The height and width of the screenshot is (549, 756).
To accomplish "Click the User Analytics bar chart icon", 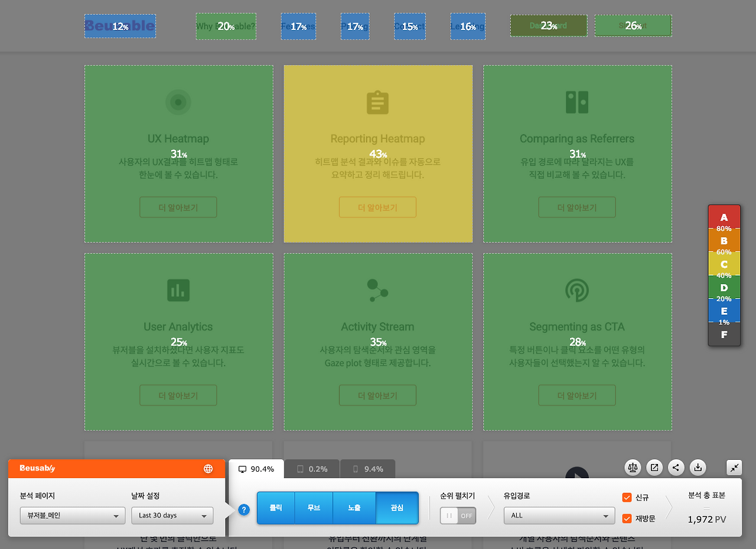I will [x=178, y=290].
